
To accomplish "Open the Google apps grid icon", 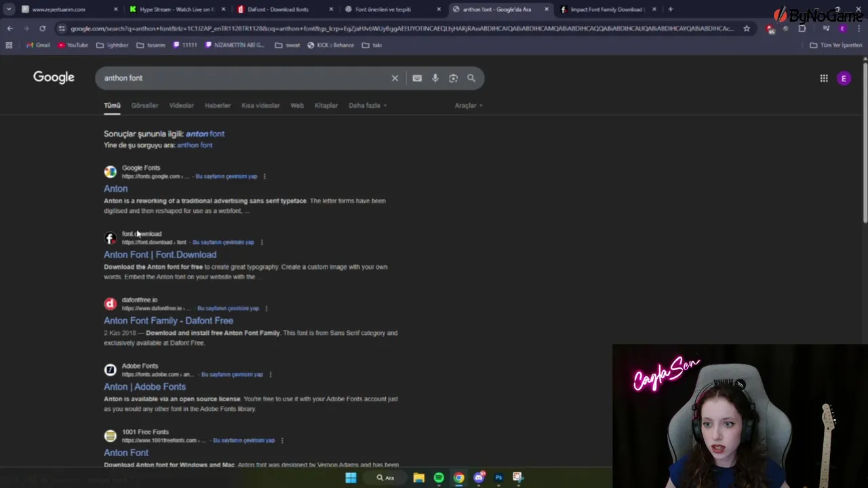I will click(x=824, y=79).
